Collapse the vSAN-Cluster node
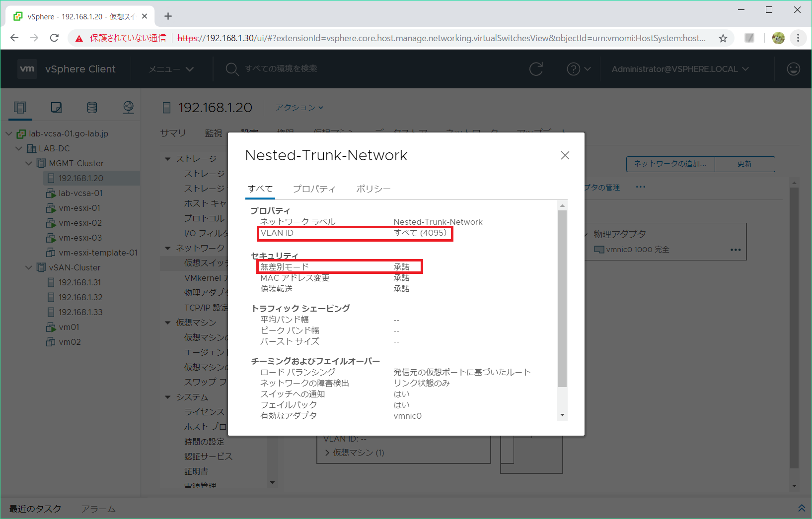The height and width of the screenshot is (519, 812). pos(28,267)
